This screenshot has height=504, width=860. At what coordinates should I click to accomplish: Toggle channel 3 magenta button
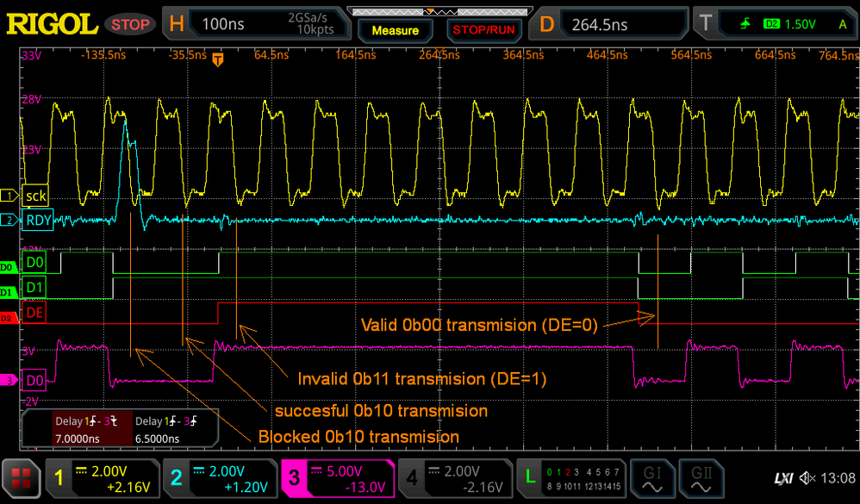point(337,477)
